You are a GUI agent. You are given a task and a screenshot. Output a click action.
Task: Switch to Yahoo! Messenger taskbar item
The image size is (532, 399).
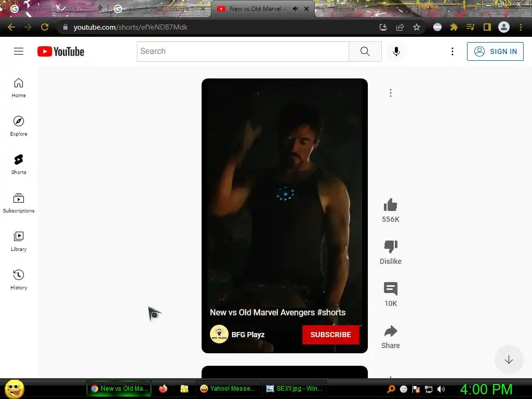228,389
